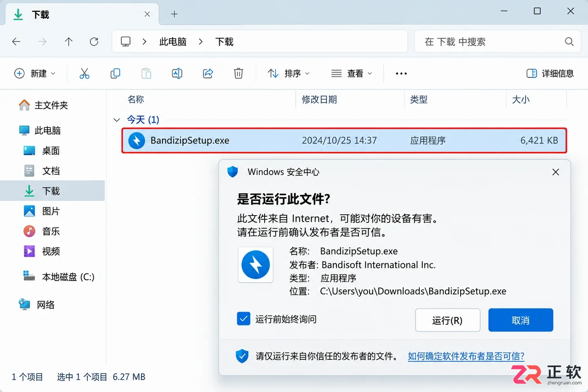This screenshot has width=588, height=392.
Task: Click the Share icon in toolbar
Action: [208, 73]
